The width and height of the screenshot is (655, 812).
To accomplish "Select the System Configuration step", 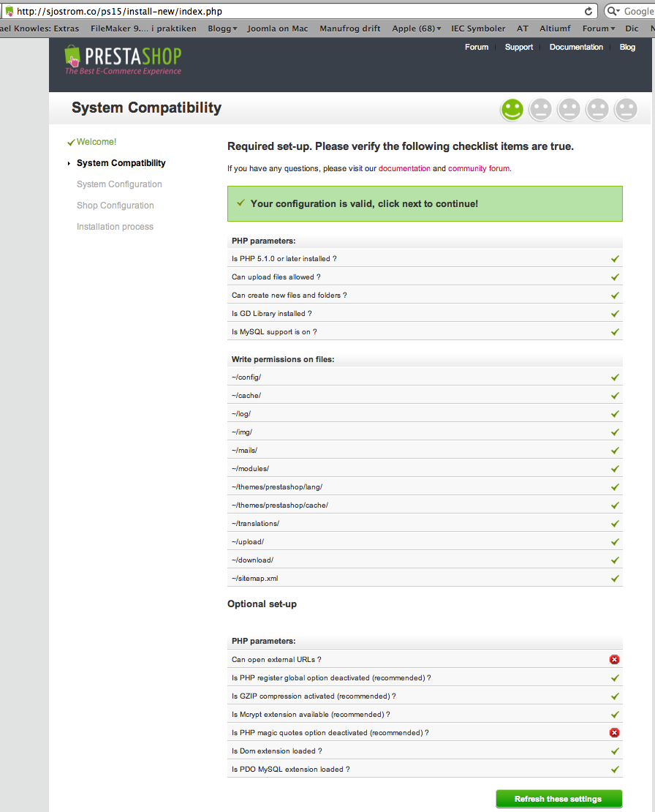I will tap(119, 184).
